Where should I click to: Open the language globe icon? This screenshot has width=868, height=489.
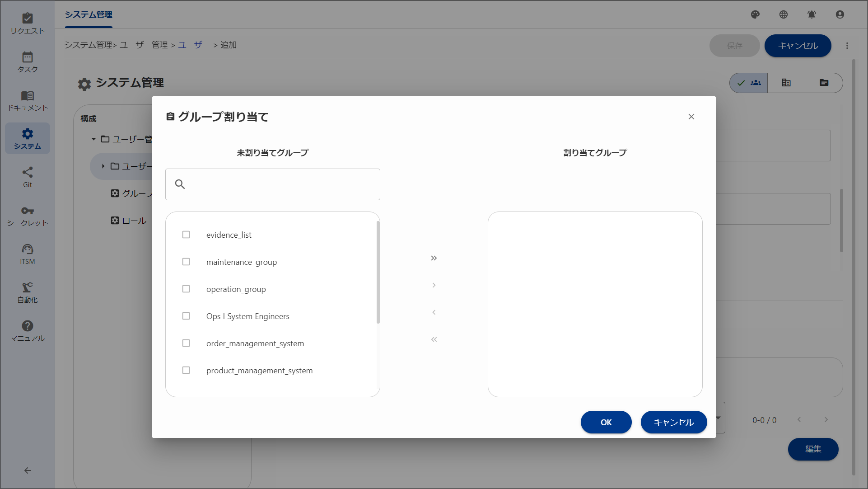784,14
